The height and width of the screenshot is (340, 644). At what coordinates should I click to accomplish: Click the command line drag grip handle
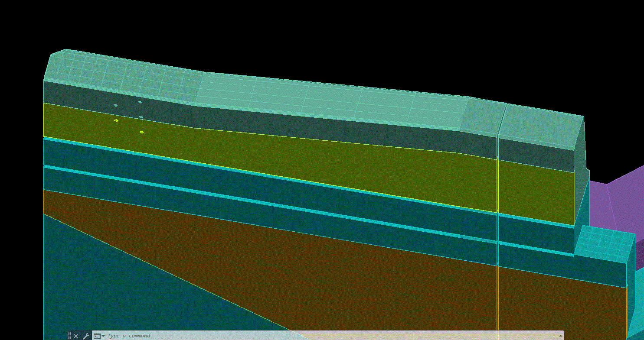tap(69, 336)
